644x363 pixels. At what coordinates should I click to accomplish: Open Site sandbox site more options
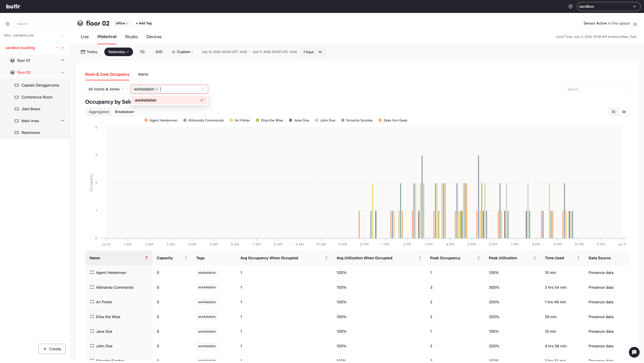62,35
